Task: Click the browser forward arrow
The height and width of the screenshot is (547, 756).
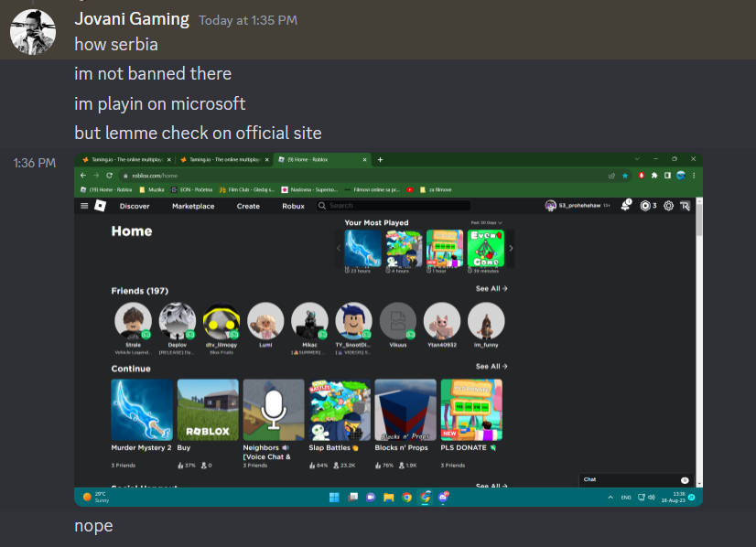Action: [96, 176]
